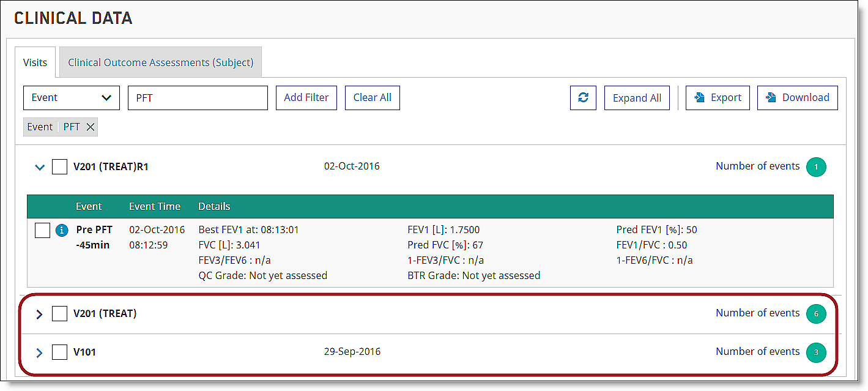The image size is (868, 391).
Task: Collapse the V201 (TREAT)R1 visit
Action: click(x=40, y=166)
